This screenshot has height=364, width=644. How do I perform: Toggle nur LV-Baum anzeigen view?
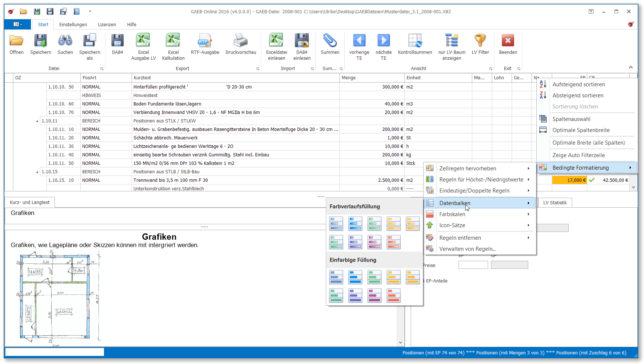[x=452, y=41]
